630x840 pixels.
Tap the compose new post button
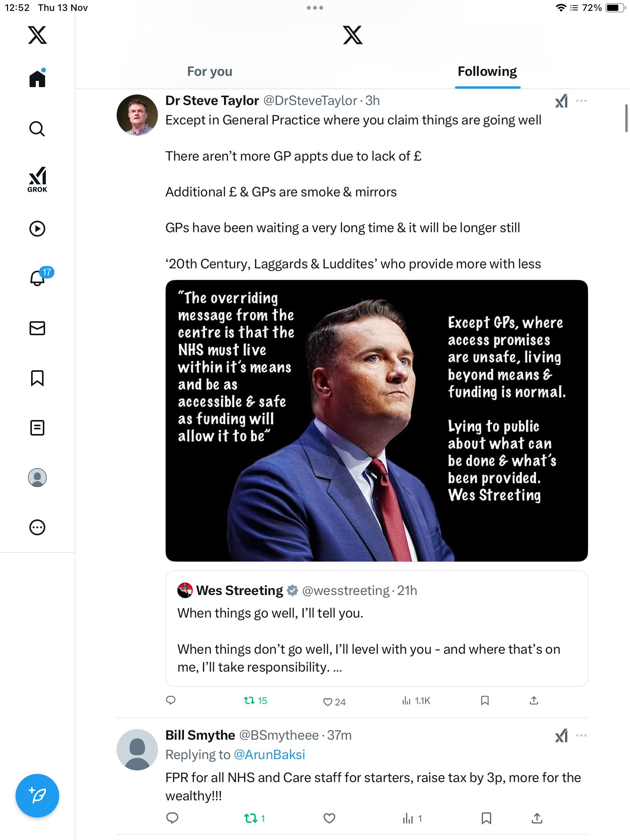[37, 795]
